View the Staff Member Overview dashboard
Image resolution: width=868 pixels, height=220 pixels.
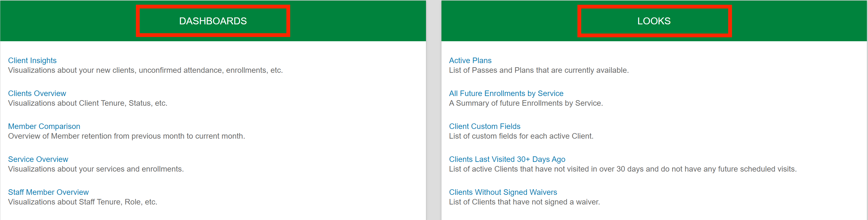click(x=48, y=192)
